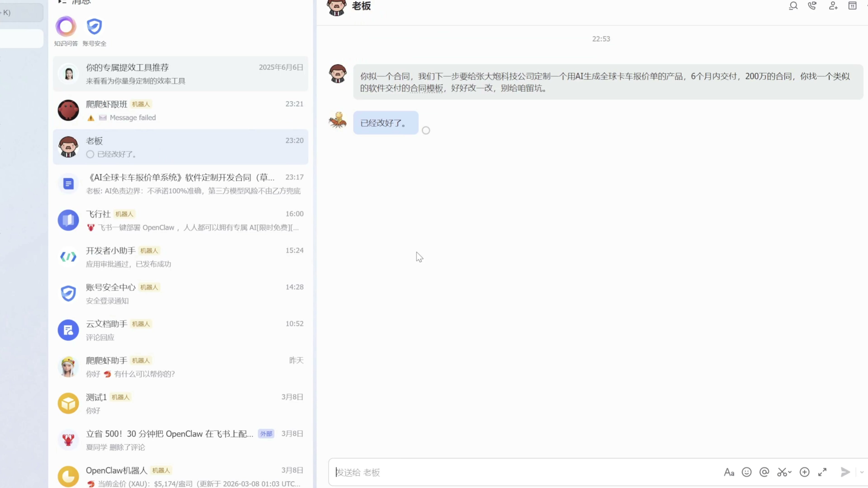Open the 账号安全 shortcut
868x488 pixels.
point(94,27)
